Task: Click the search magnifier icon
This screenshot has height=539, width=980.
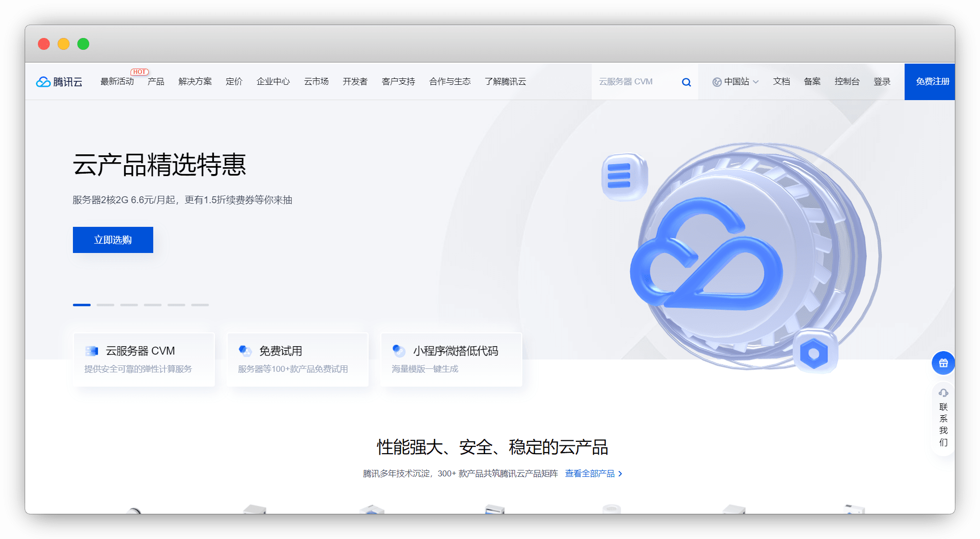Action: tap(686, 82)
